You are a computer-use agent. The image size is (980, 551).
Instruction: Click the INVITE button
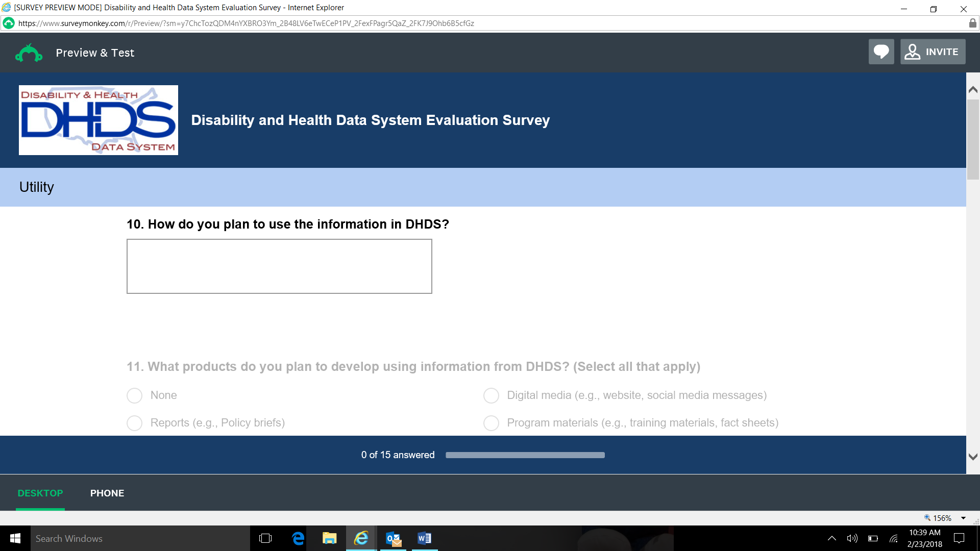933,52
